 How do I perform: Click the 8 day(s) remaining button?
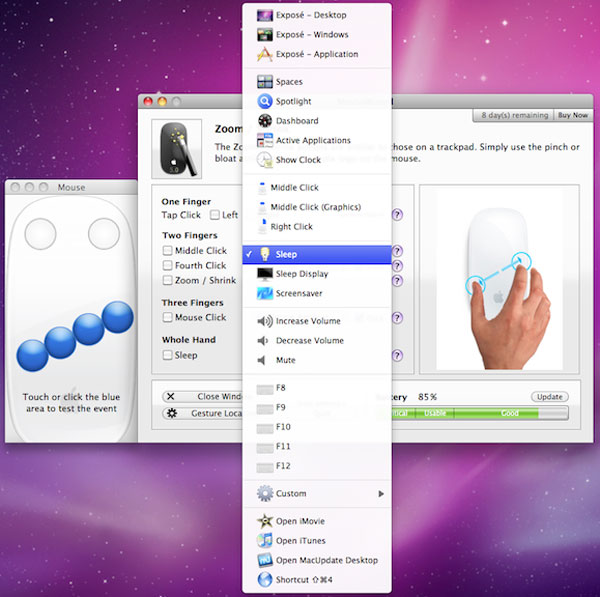click(514, 115)
